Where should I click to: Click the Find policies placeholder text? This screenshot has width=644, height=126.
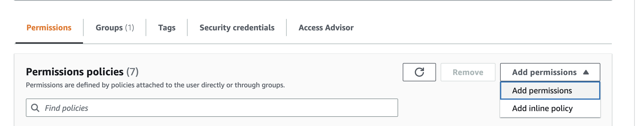tap(66, 108)
